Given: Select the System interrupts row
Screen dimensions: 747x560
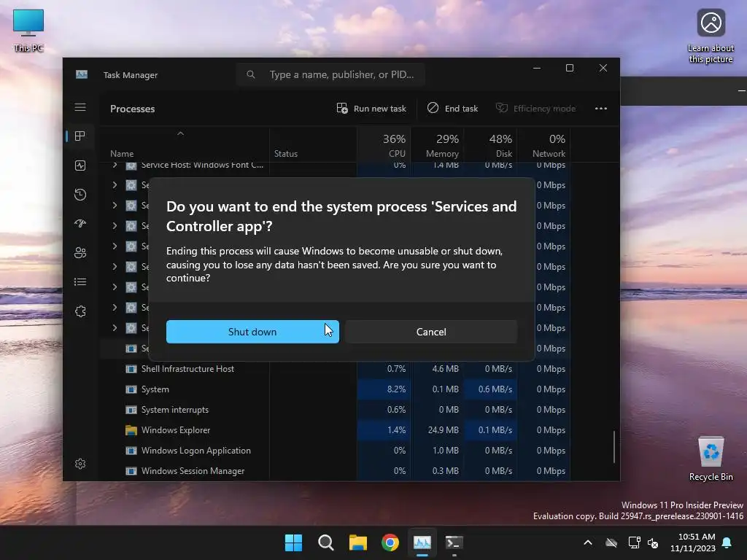Looking at the screenshot, I should 335,410.
